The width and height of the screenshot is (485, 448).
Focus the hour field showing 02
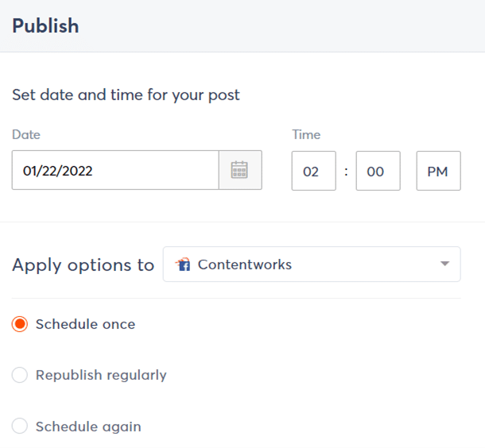point(313,171)
